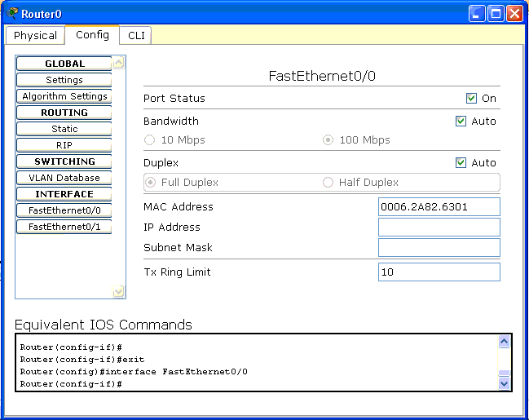Click the IOS commands scrollbar thumb
529x420 pixels.
tap(504, 373)
